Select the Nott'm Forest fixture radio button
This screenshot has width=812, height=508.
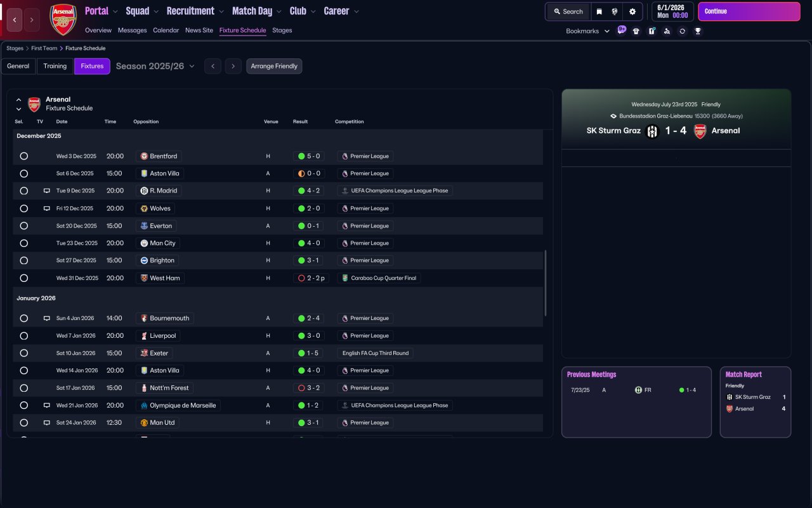[24, 388]
